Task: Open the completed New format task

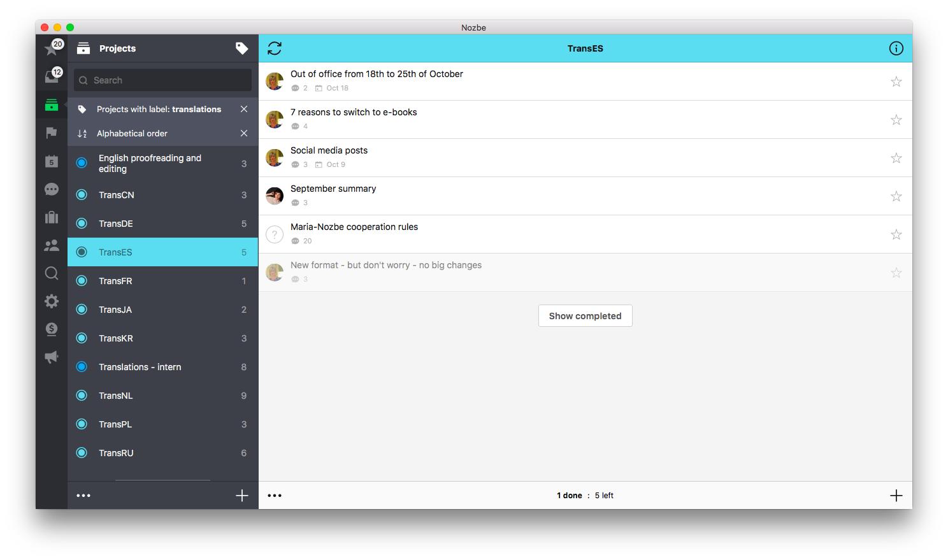Action: point(585,273)
